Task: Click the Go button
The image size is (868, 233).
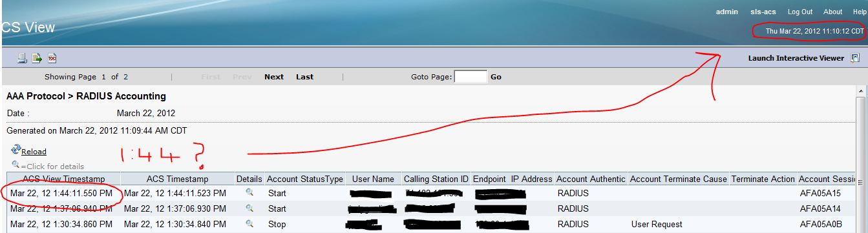Action: point(496,77)
